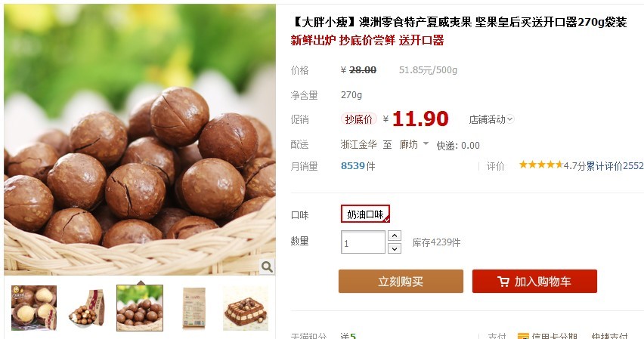Select the thumbnail showing package back
The width and height of the screenshot is (644, 339).
click(193, 308)
